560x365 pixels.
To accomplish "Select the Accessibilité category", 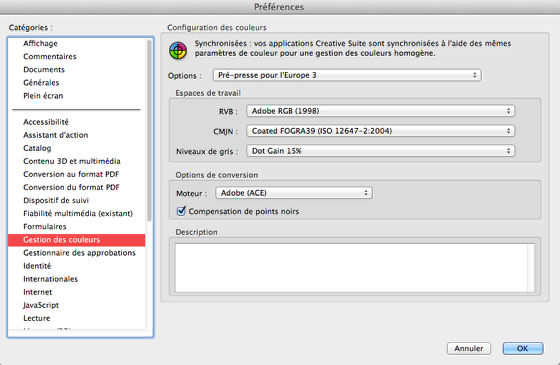I will pos(76,122).
